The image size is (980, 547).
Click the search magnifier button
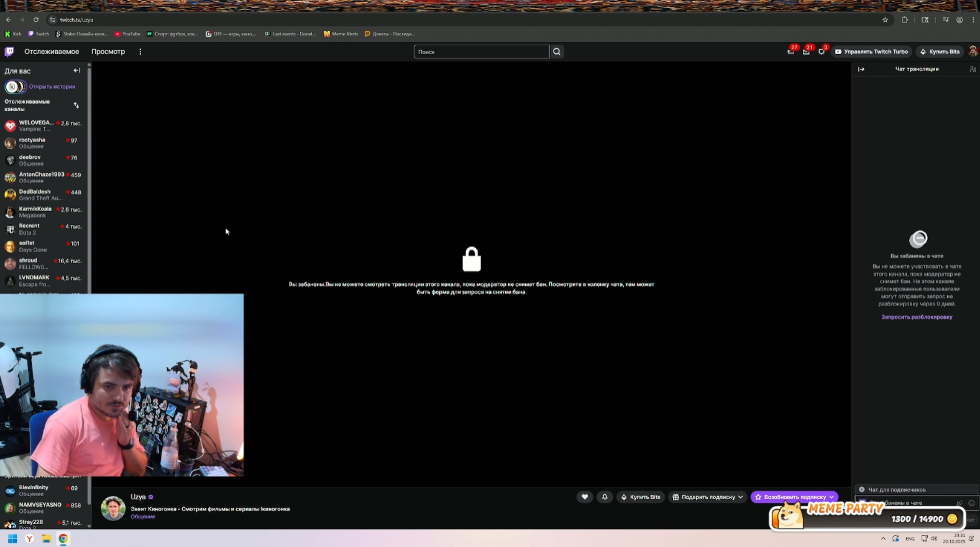(x=557, y=52)
